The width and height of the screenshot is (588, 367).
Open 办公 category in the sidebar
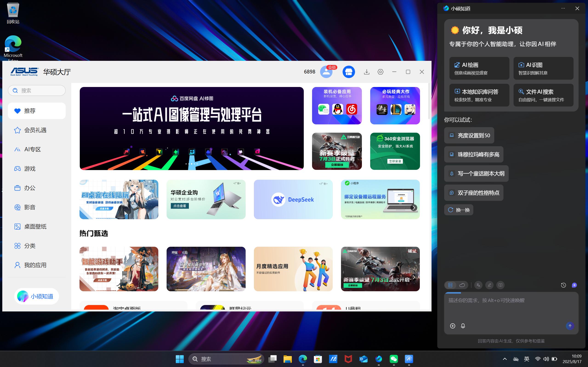pyautogui.click(x=37, y=188)
